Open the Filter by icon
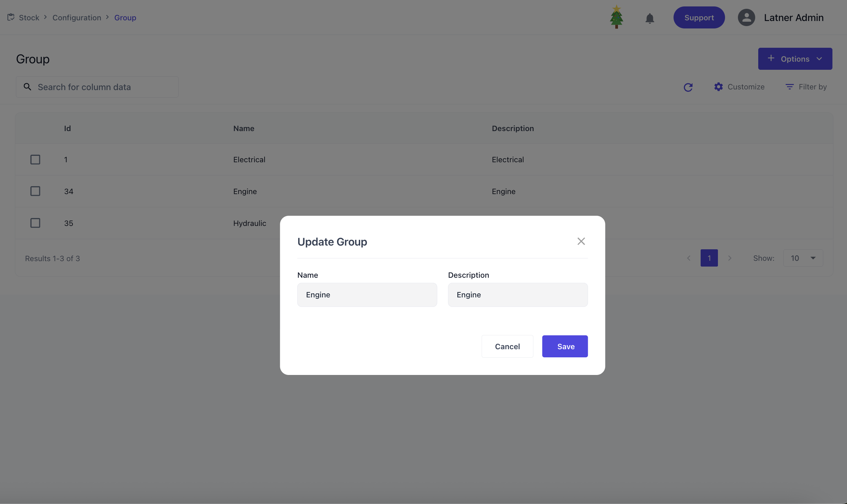Image resolution: width=847 pixels, height=504 pixels. coord(789,87)
